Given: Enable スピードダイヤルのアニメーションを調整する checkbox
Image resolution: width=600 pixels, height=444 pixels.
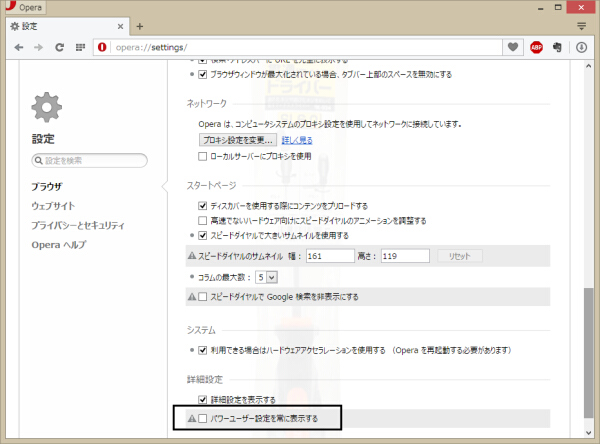Looking at the screenshot, I should [x=203, y=220].
